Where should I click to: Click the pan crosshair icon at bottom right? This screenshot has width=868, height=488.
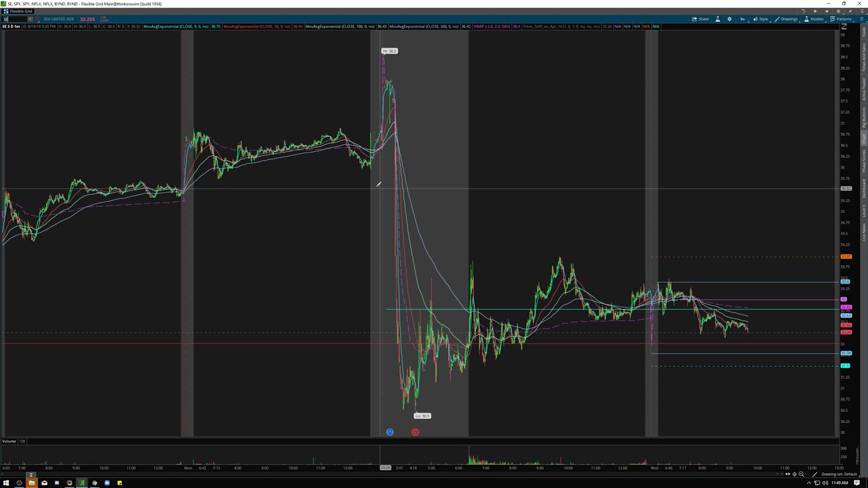pos(794,474)
